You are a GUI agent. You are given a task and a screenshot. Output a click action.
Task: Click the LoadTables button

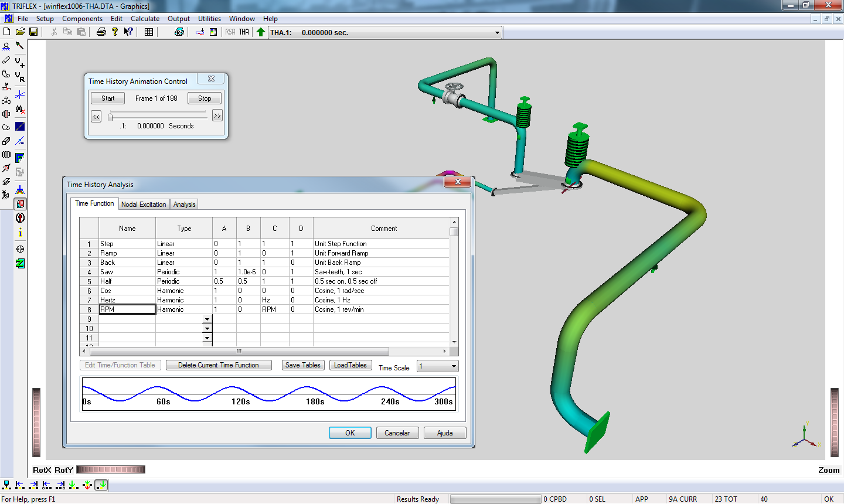pyautogui.click(x=350, y=365)
